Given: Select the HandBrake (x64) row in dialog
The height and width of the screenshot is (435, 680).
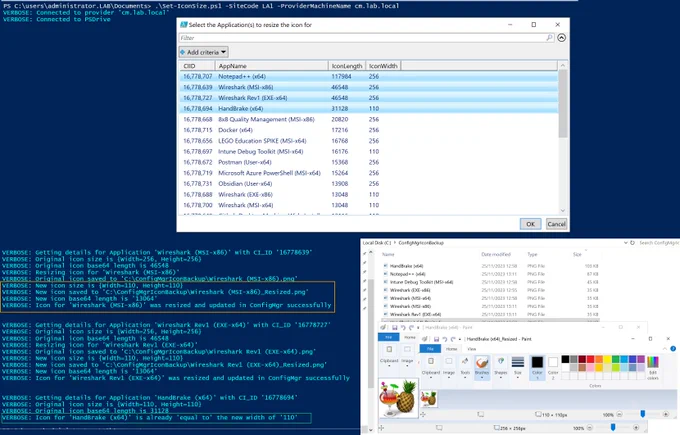Looking at the screenshot, I should pyautogui.click(x=369, y=108).
